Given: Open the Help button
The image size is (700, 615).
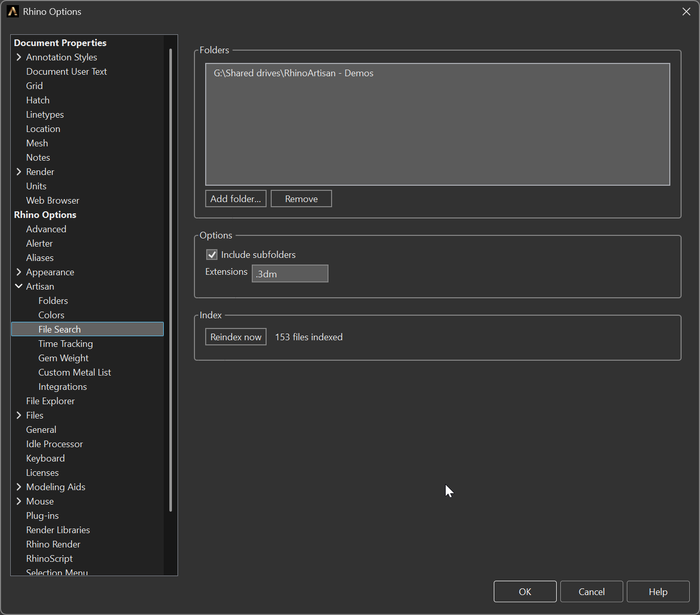Looking at the screenshot, I should tap(658, 592).
